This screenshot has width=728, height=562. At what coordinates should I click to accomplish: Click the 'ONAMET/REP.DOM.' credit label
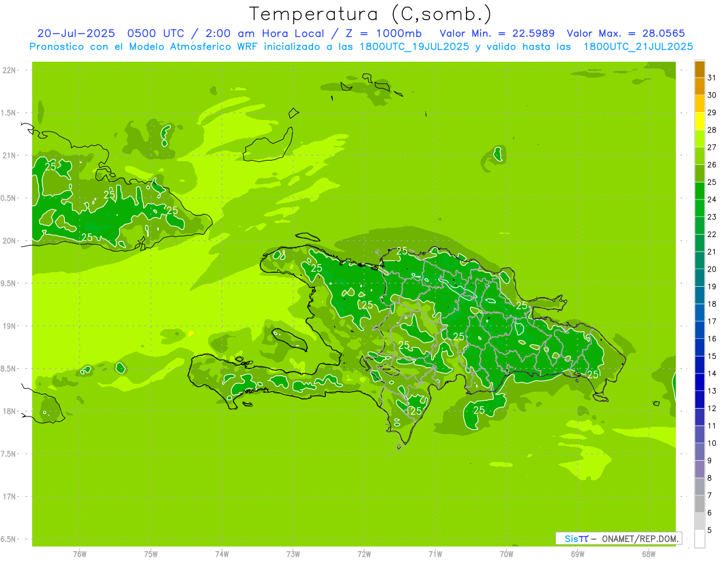click(x=639, y=538)
